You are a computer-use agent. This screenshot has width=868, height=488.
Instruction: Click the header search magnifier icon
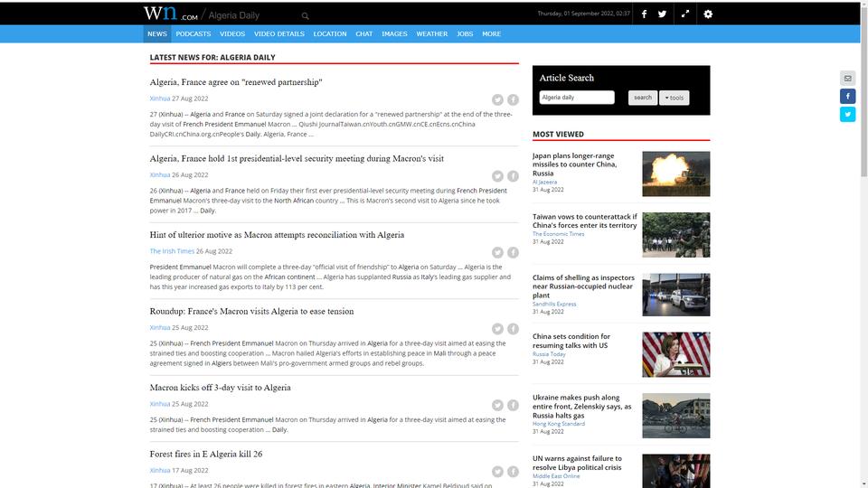(x=305, y=16)
